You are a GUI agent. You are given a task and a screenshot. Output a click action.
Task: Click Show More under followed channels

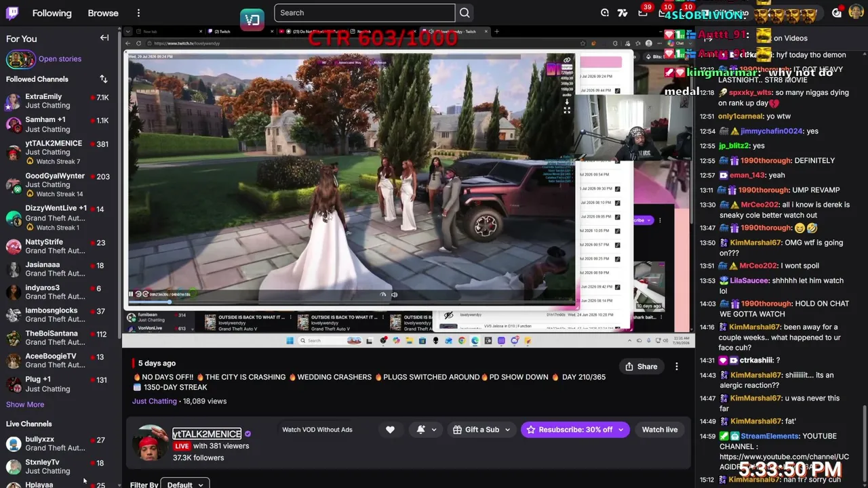click(25, 405)
